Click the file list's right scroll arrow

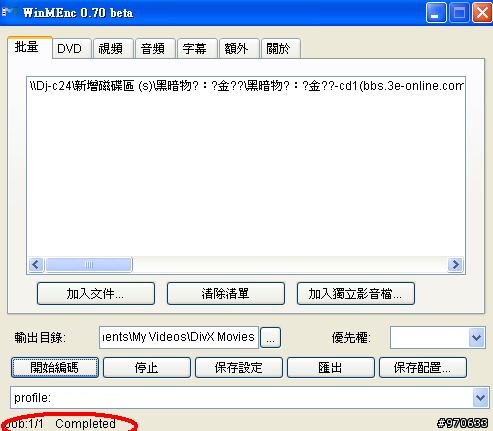click(455, 265)
